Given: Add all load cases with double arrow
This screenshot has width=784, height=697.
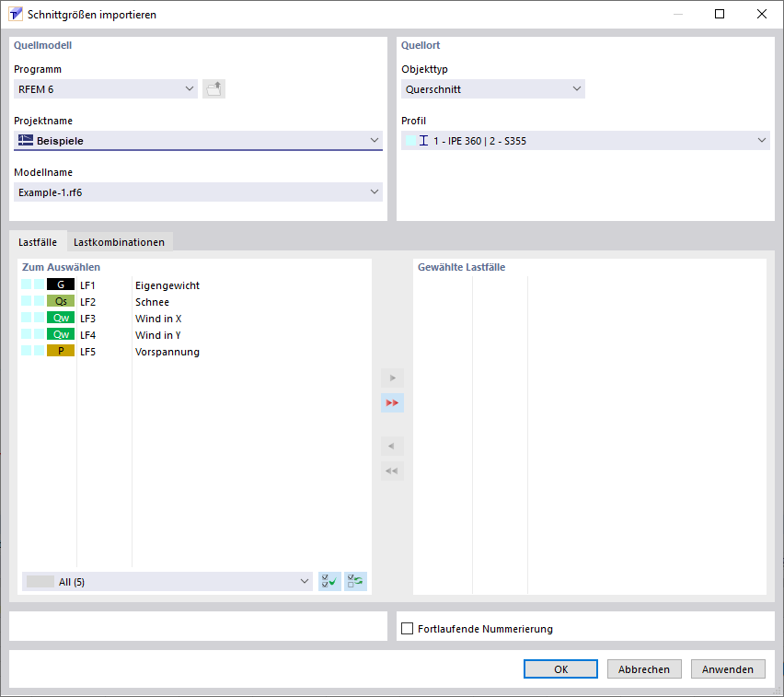Looking at the screenshot, I should click(x=392, y=402).
